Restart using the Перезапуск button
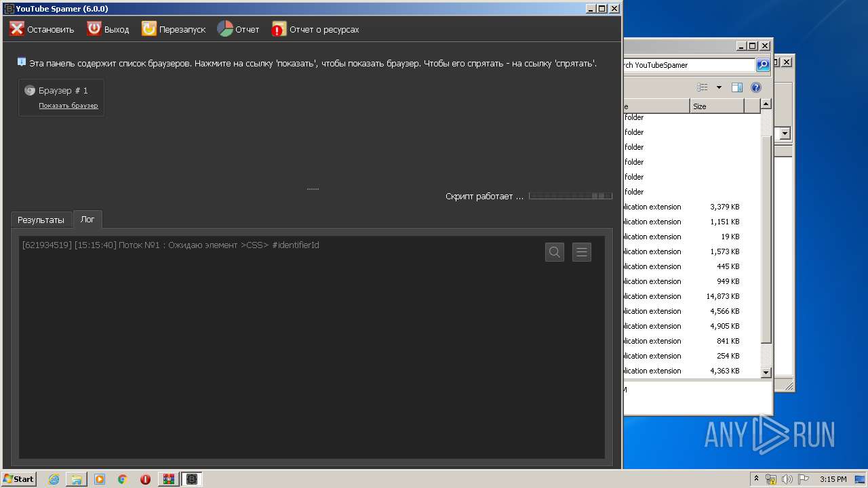This screenshot has width=868, height=488. tap(173, 29)
